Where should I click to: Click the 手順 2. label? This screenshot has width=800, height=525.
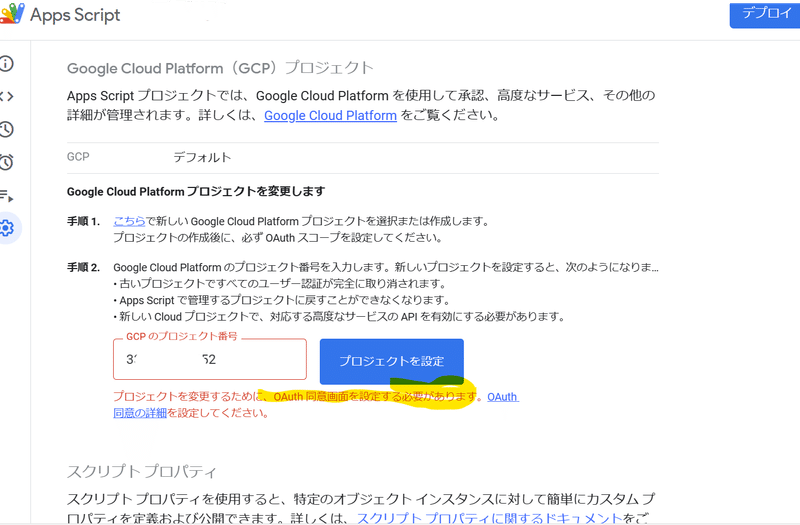tap(83, 267)
